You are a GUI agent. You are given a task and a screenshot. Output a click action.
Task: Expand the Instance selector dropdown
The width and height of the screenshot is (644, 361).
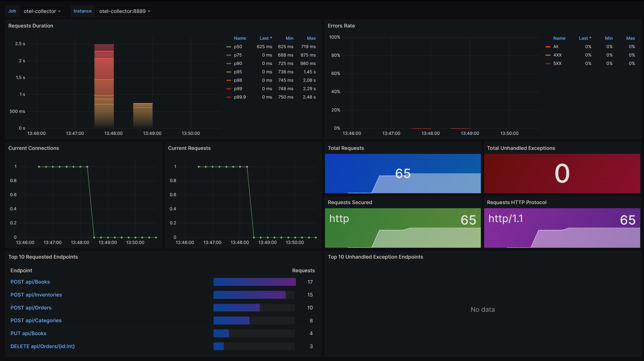click(x=124, y=11)
